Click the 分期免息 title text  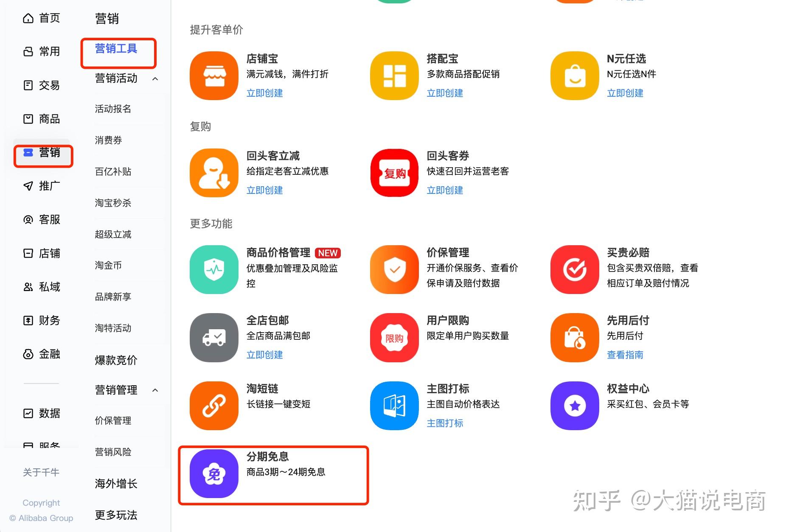[268, 456]
